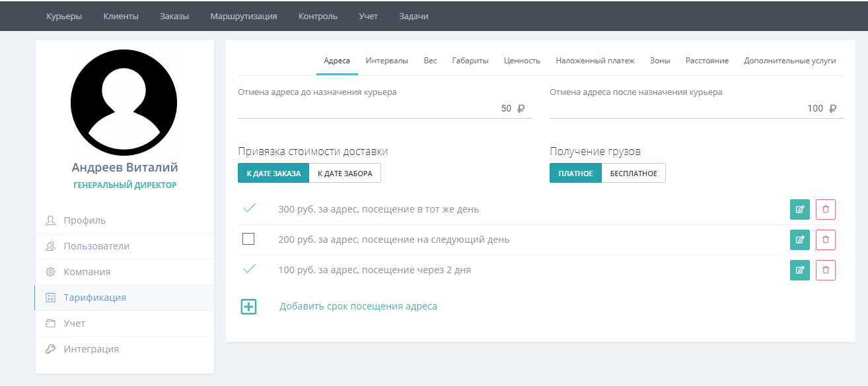Viewport: 868px width, 386px height.
Task: Click the Компания gear icon in sidebar
Action: click(x=51, y=272)
